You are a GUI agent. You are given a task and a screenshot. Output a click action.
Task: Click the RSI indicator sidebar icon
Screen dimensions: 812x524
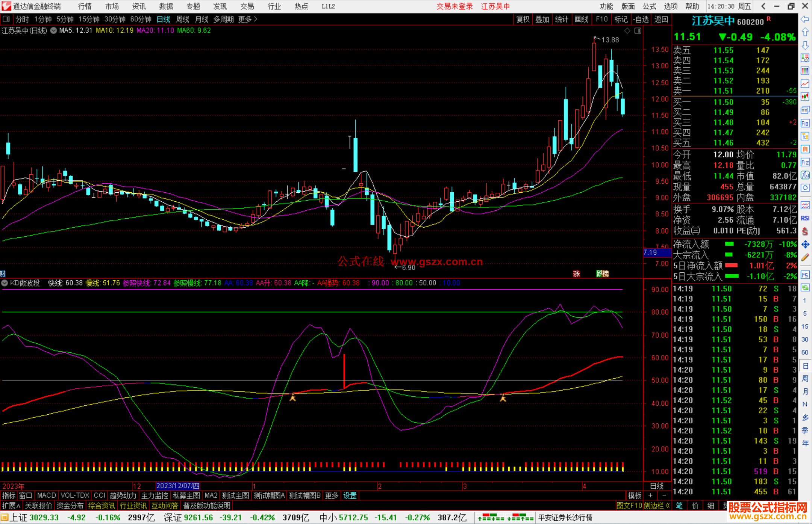(805, 218)
